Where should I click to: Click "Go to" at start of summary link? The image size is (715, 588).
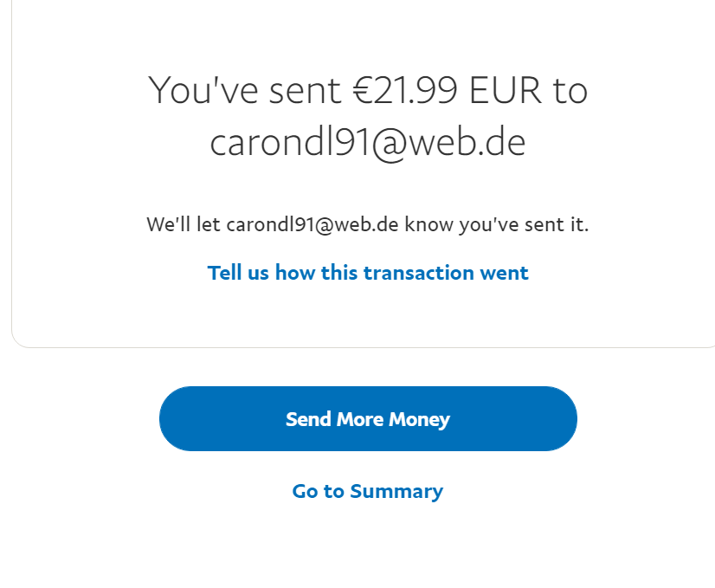[x=318, y=491]
